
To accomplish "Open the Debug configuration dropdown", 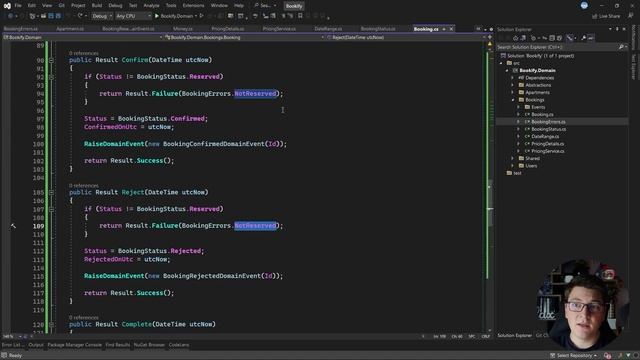I will pyautogui.click(x=102, y=16).
